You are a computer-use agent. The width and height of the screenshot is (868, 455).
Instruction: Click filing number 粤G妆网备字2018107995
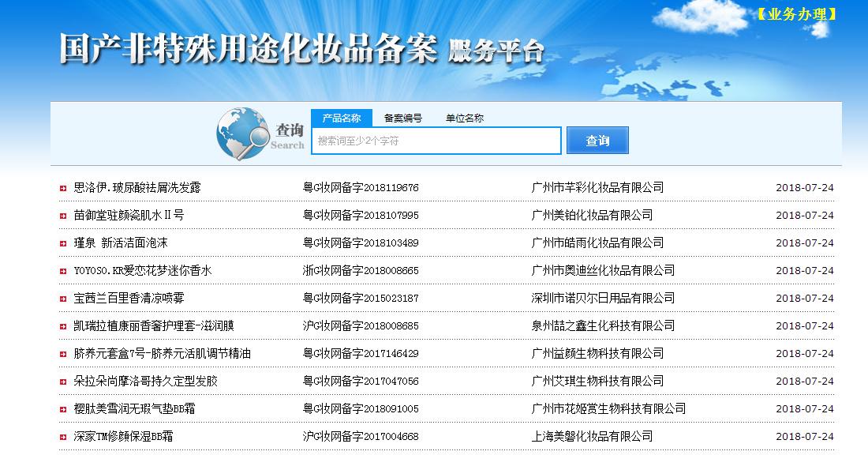click(x=361, y=215)
